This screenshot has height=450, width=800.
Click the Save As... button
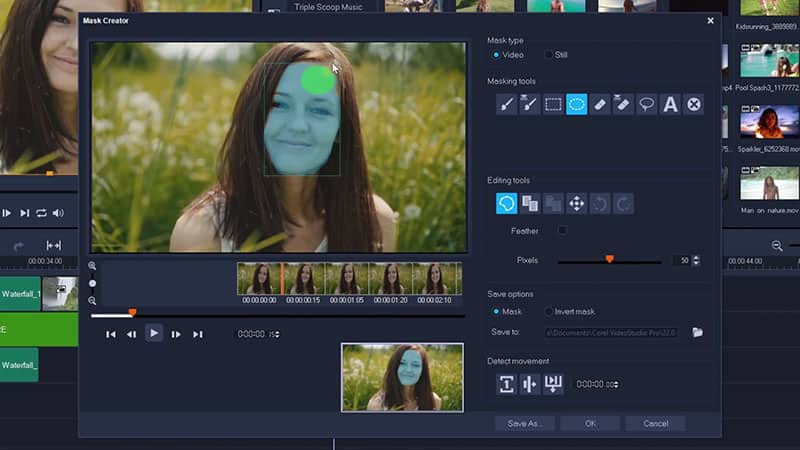point(525,424)
